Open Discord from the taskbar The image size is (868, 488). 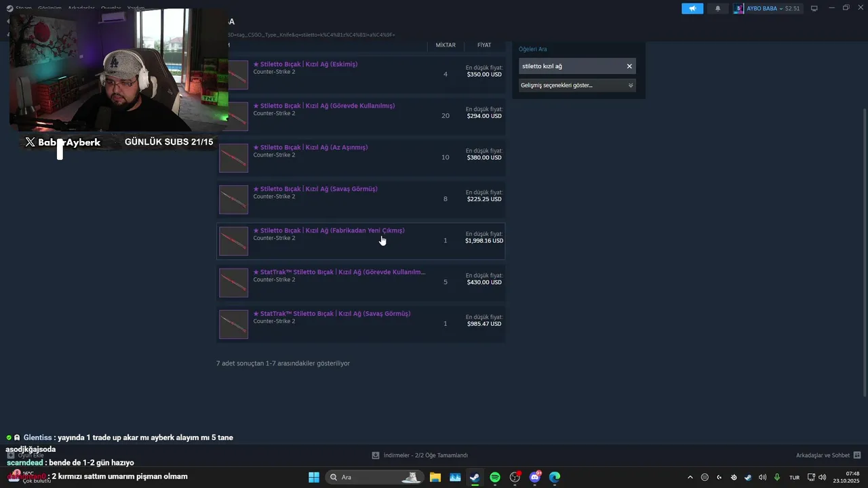point(535,477)
